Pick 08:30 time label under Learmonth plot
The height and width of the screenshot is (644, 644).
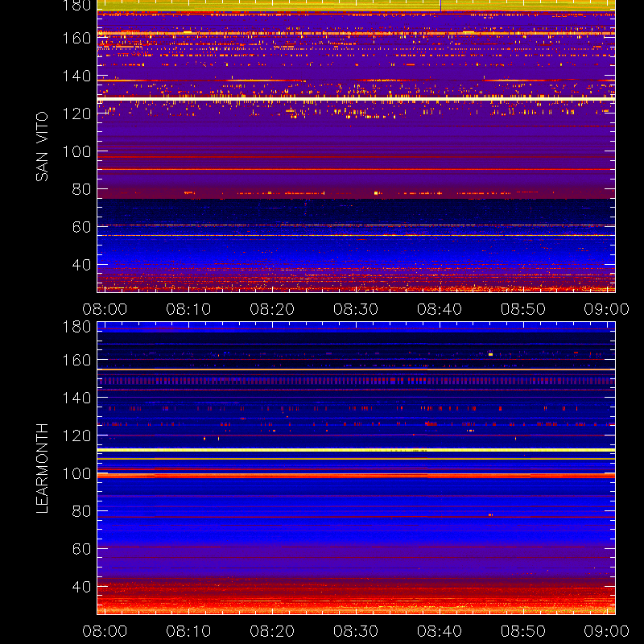click(x=356, y=631)
